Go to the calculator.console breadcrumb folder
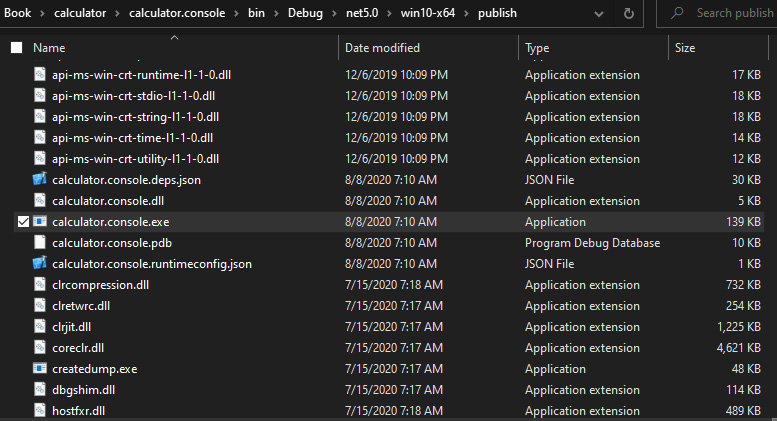The width and height of the screenshot is (777, 421). click(x=177, y=13)
